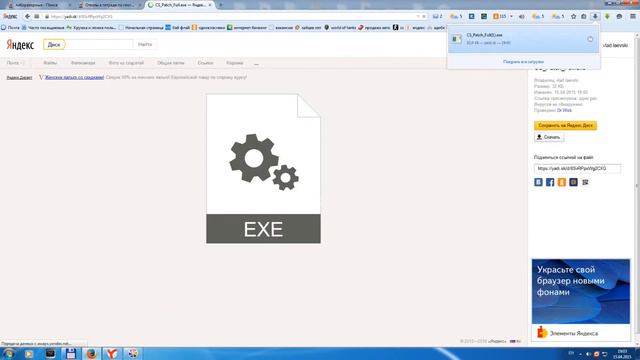Viewport: 640px width, 360px height.
Task: Open the одноклассники bookmark
Action: coord(208,27)
